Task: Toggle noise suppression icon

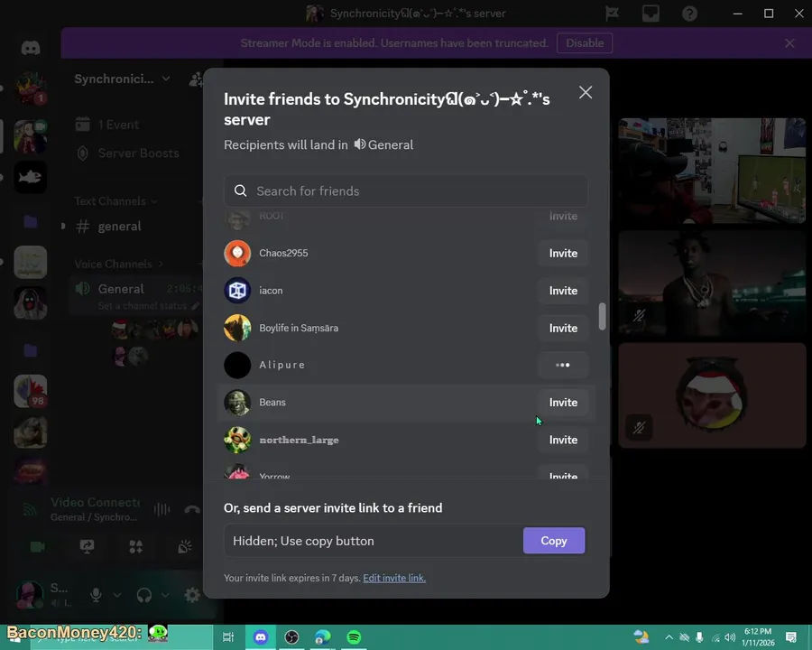Action: point(162,509)
